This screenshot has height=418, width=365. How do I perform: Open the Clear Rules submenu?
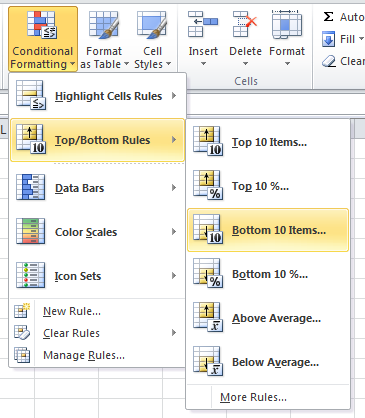tap(97, 333)
